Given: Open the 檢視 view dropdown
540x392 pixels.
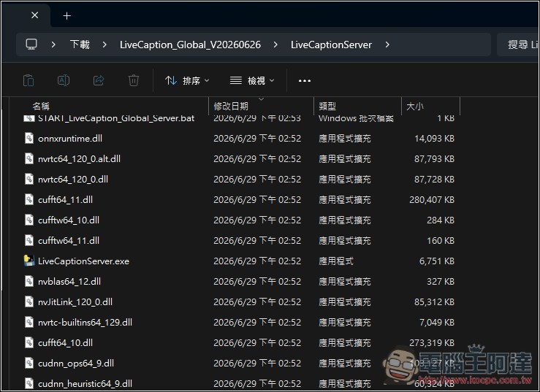Looking at the screenshot, I should click(x=252, y=80).
